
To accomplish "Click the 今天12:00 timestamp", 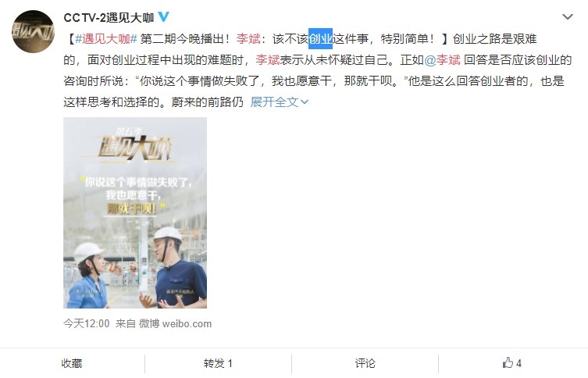I will (87, 323).
